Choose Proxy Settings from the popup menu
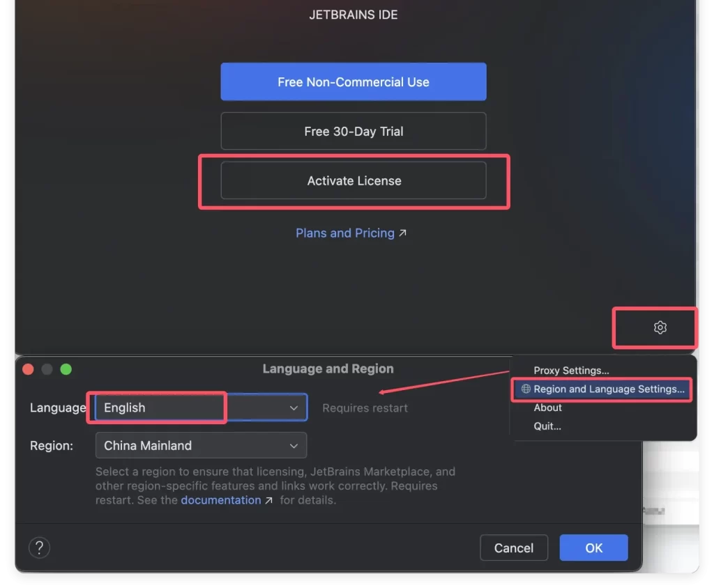 coord(571,371)
